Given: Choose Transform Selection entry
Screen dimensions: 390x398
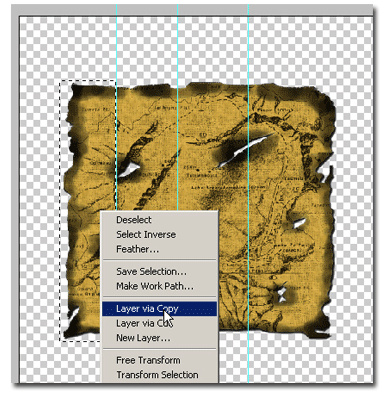Looking at the screenshot, I should [159, 375].
